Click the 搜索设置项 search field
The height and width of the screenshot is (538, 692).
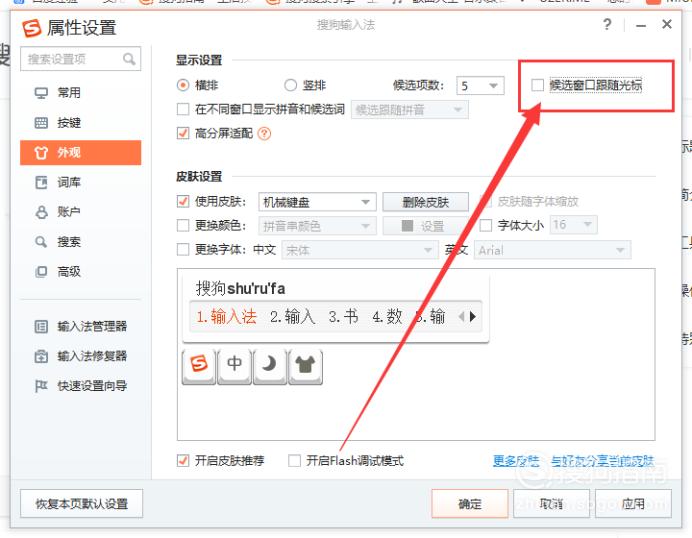[x=81, y=59]
